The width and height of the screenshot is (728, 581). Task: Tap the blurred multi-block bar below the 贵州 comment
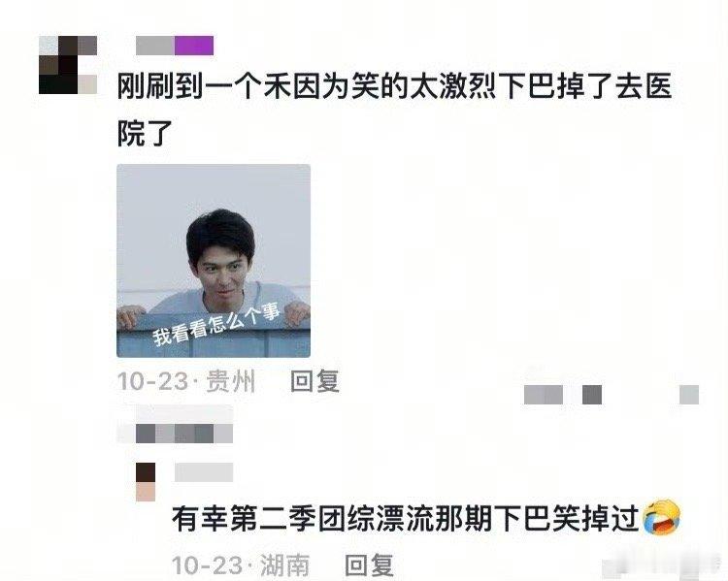(x=184, y=434)
